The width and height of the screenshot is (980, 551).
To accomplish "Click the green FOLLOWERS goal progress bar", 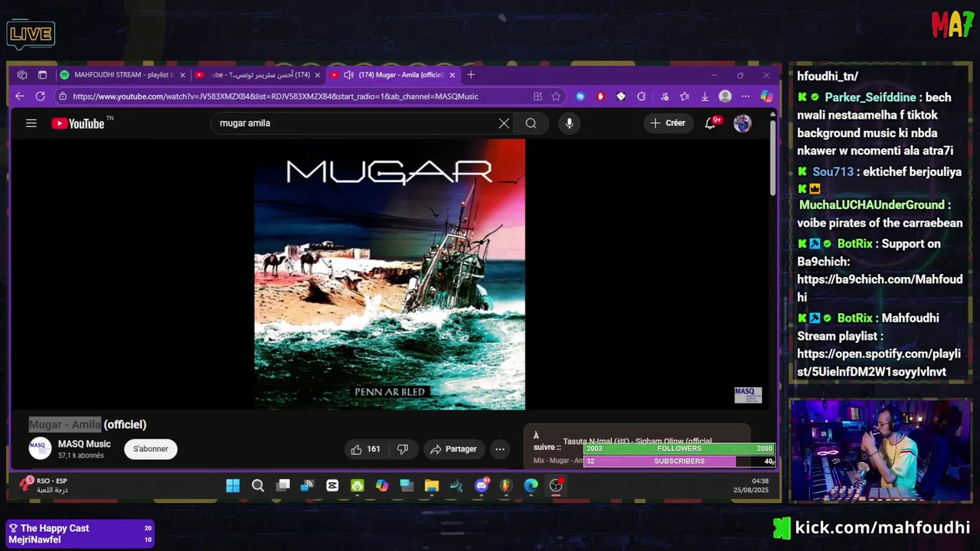I will [x=679, y=448].
